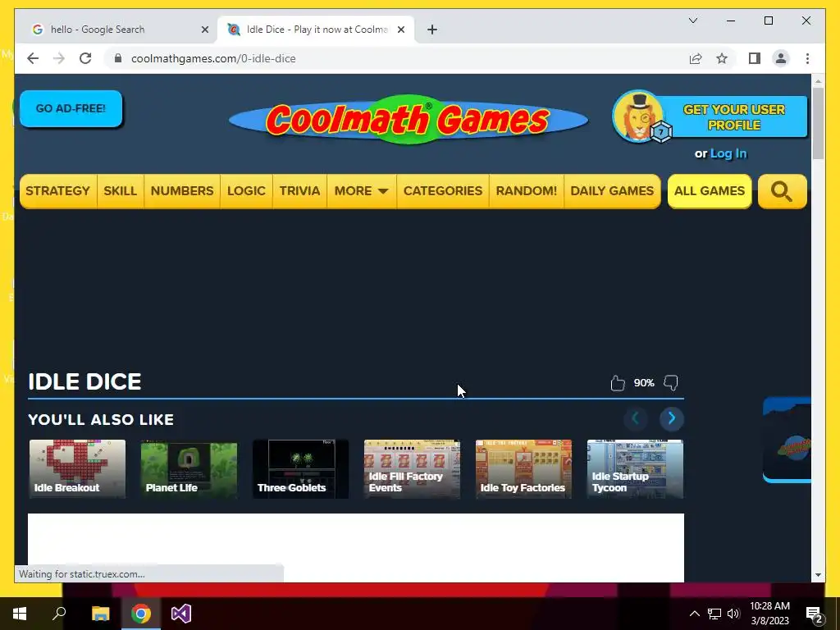The width and height of the screenshot is (840, 630).
Task: Open the Windows Start menu
Action: 20,614
